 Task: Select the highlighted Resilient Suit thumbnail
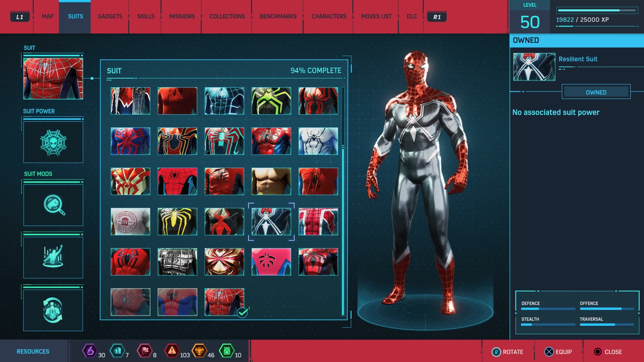[271, 222]
